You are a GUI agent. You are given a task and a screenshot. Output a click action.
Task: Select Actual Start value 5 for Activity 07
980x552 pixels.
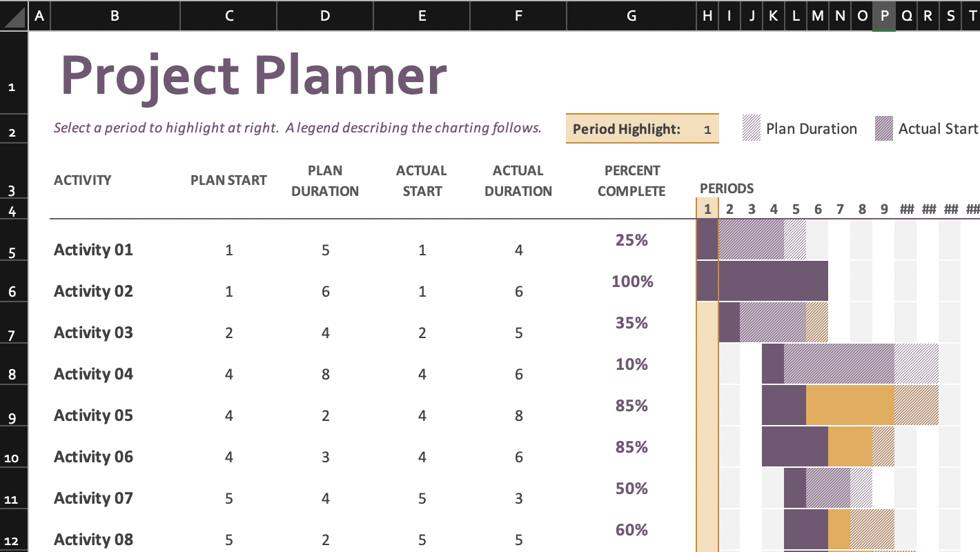point(422,497)
